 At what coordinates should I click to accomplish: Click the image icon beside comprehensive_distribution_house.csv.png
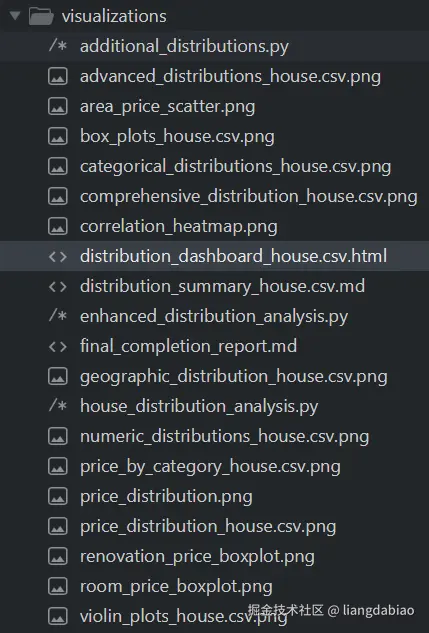pyautogui.click(x=58, y=196)
